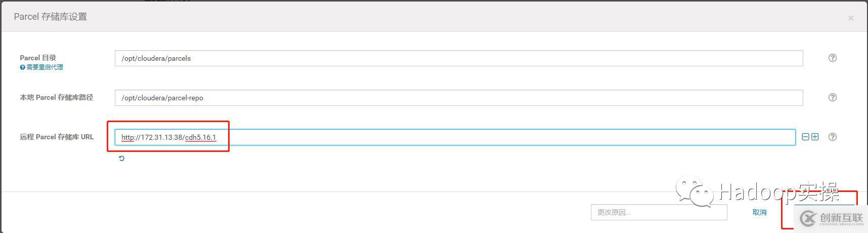The width and height of the screenshot is (868, 233).
Task: Click the 本地 Parcel 存储库路径 label
Action: coord(56,97)
